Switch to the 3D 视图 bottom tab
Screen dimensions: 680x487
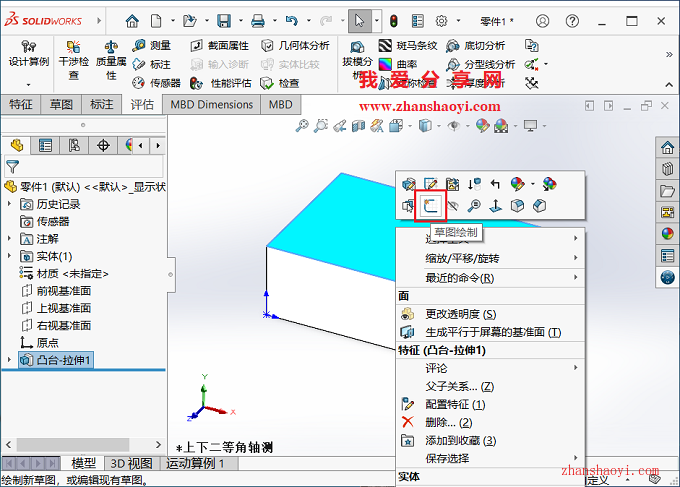(131, 464)
